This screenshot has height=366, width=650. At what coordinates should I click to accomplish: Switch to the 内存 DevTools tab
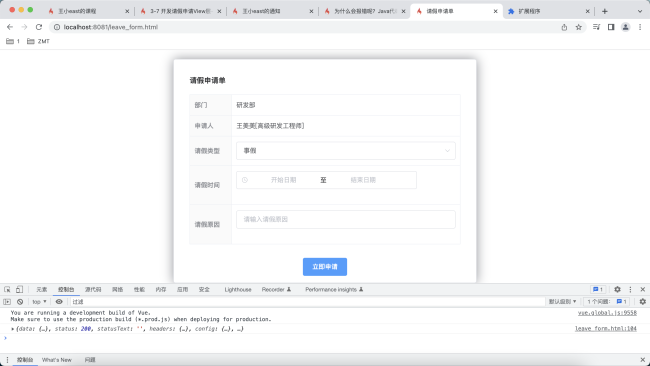(x=161, y=289)
